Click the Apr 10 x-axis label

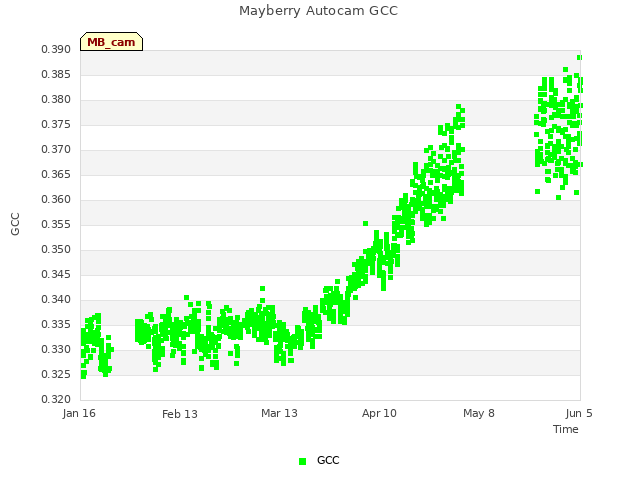[x=379, y=413]
